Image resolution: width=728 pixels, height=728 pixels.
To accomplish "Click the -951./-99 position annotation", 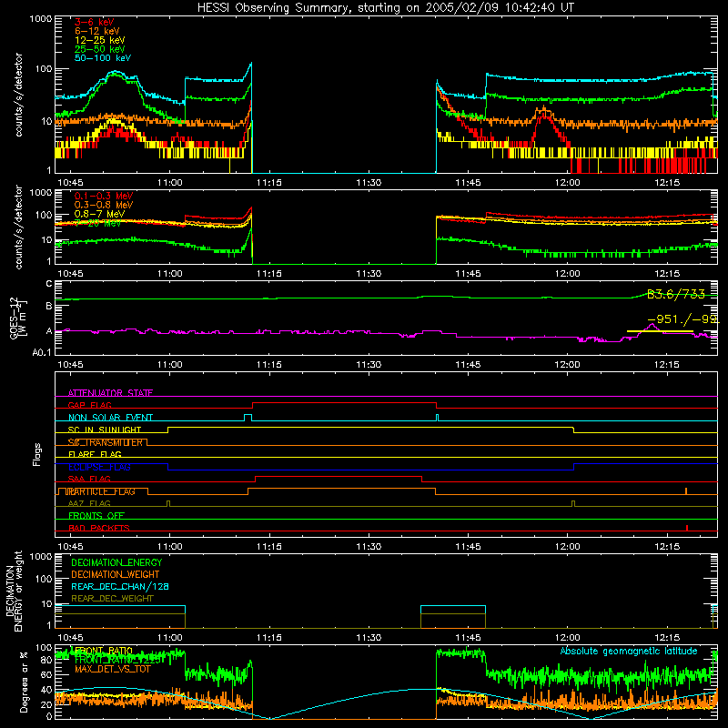I will point(682,319).
